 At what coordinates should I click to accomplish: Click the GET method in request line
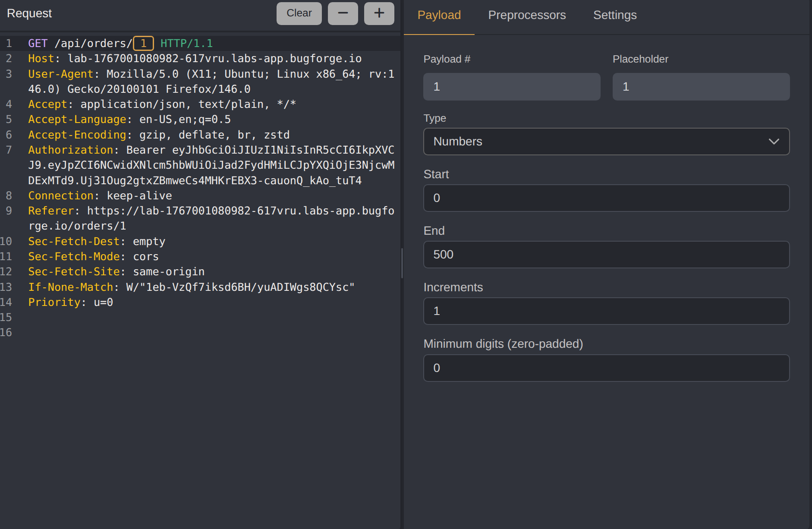pos(38,44)
